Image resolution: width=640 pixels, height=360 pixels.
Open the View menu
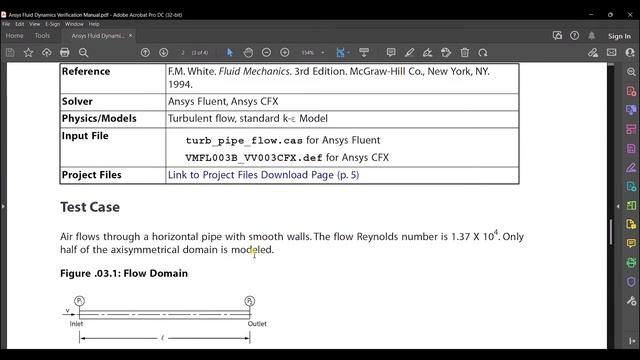point(35,24)
